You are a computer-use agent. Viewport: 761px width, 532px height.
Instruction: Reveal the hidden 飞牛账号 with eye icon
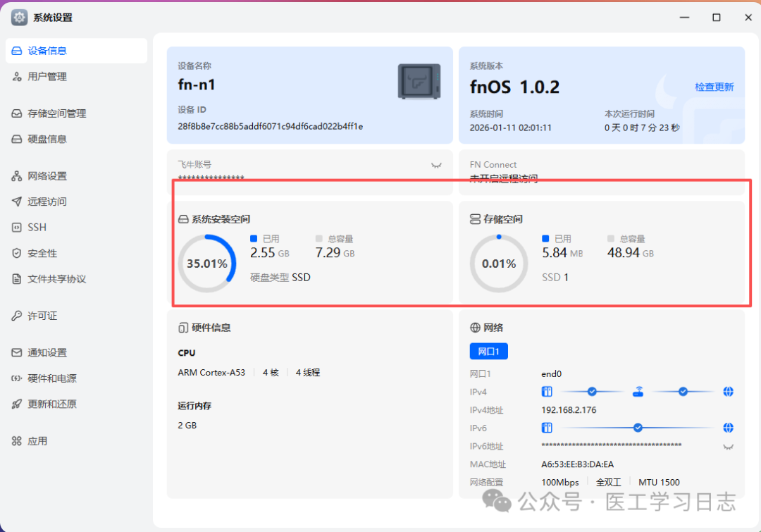coord(436,165)
